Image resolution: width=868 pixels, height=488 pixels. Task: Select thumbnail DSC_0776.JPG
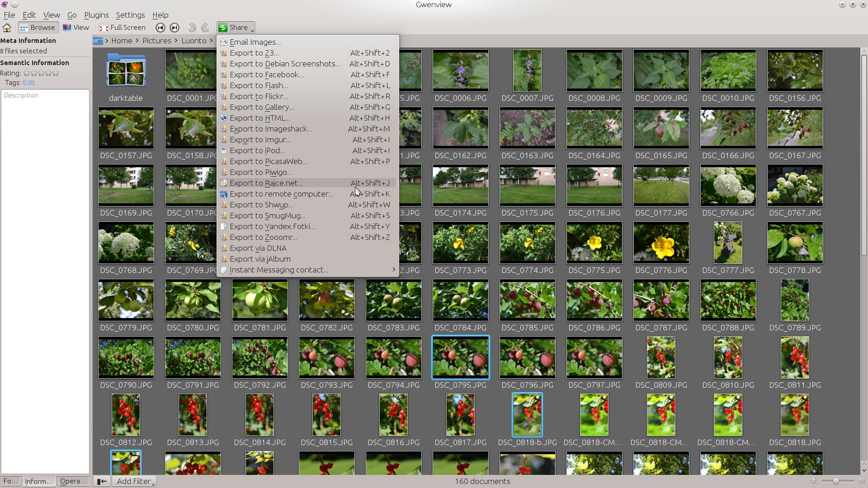coord(661,248)
